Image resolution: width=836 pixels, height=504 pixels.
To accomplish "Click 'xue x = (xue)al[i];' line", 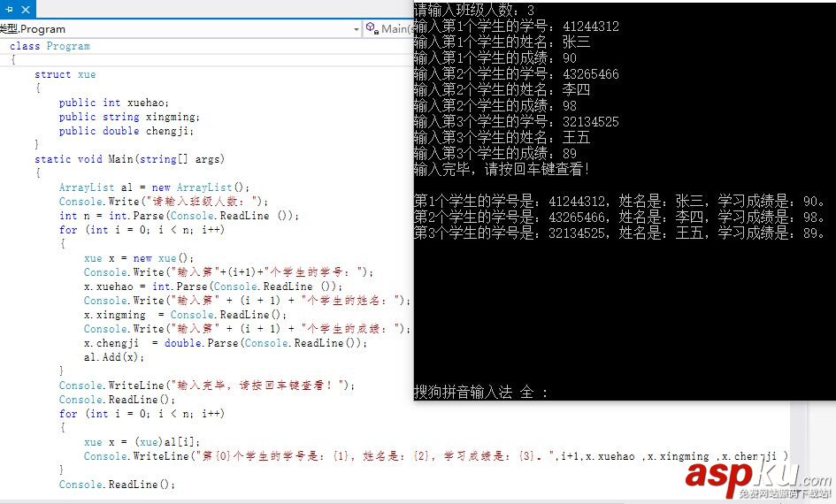I will (x=142, y=442).
